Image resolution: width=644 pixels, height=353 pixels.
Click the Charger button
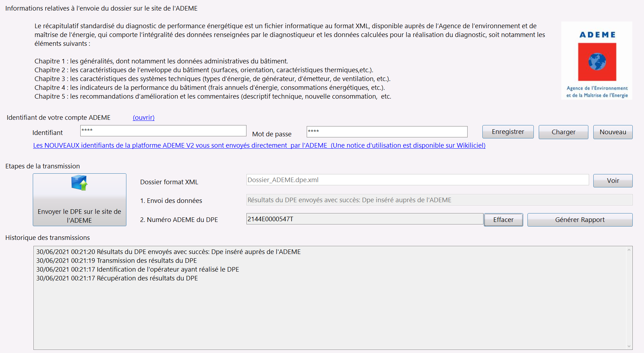(x=563, y=132)
